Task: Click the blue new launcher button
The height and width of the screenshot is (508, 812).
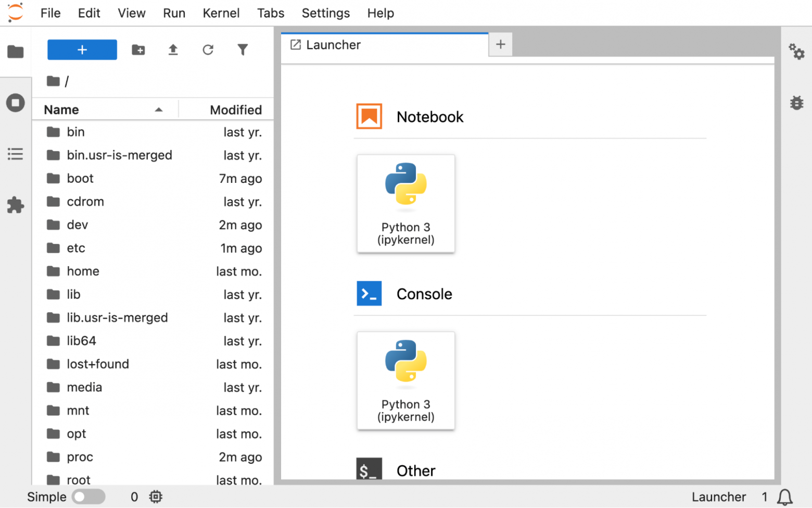Action: (x=82, y=50)
